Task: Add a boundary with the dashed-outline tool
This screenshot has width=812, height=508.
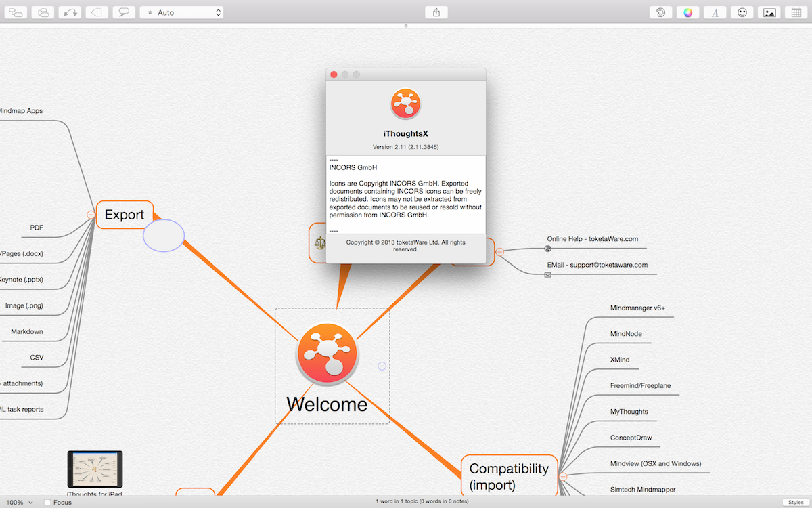Action: pyautogui.click(x=97, y=12)
